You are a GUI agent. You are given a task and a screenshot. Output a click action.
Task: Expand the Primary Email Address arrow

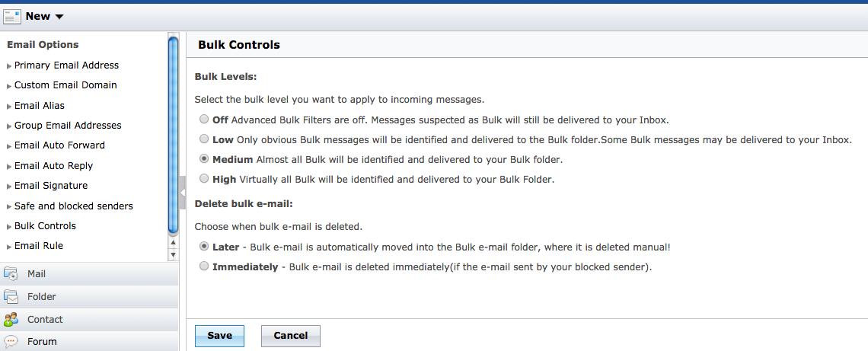(x=9, y=66)
